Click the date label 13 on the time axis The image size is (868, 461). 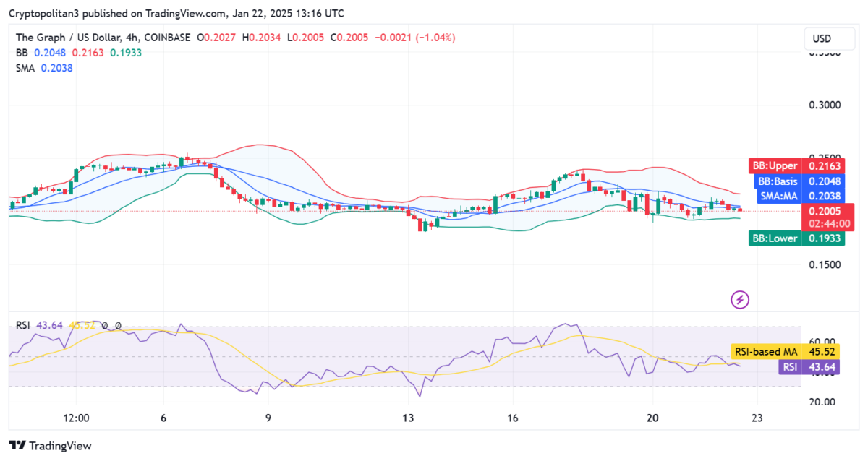tap(408, 418)
